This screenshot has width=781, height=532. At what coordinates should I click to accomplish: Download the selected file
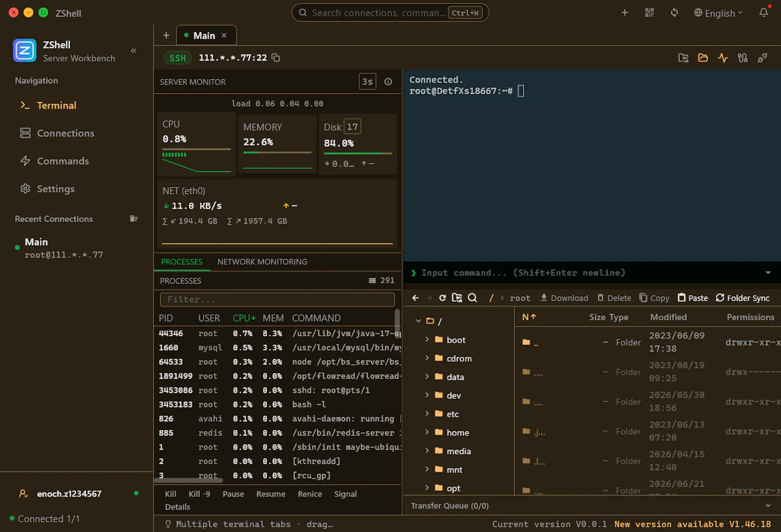564,298
